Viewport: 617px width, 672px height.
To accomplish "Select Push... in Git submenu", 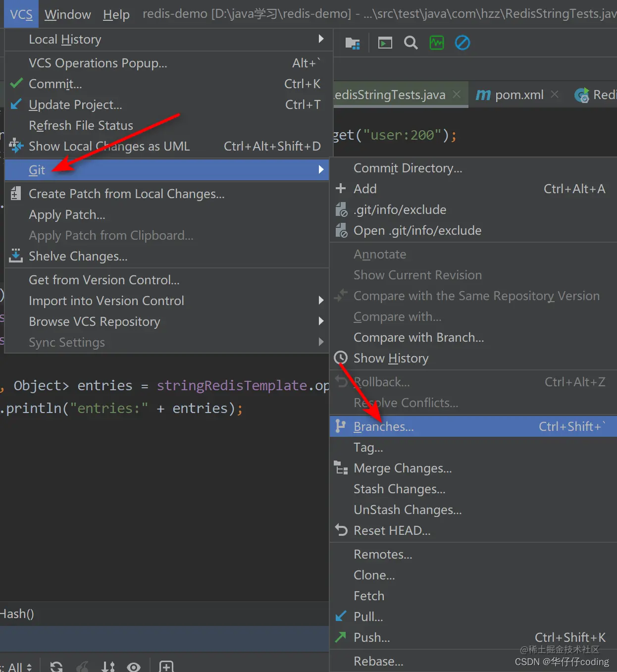I will point(473,637).
